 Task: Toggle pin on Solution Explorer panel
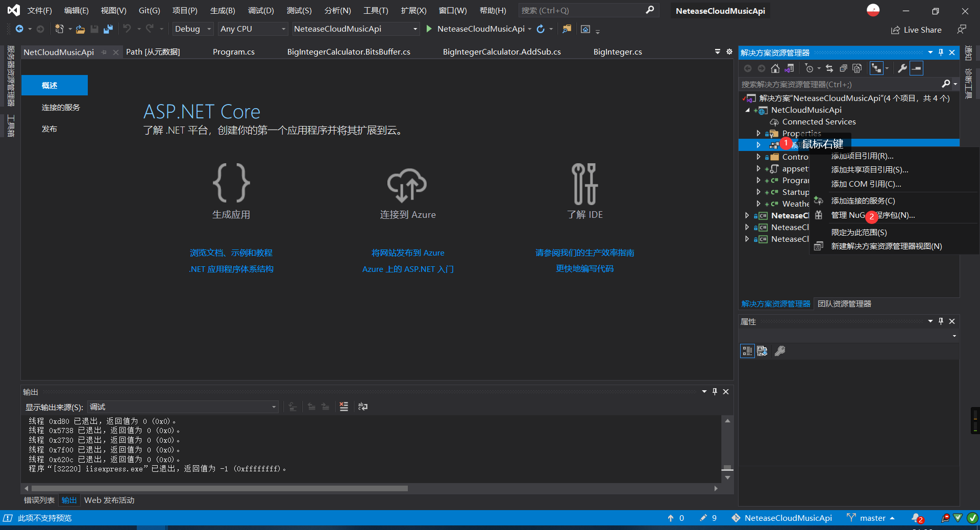coord(941,53)
